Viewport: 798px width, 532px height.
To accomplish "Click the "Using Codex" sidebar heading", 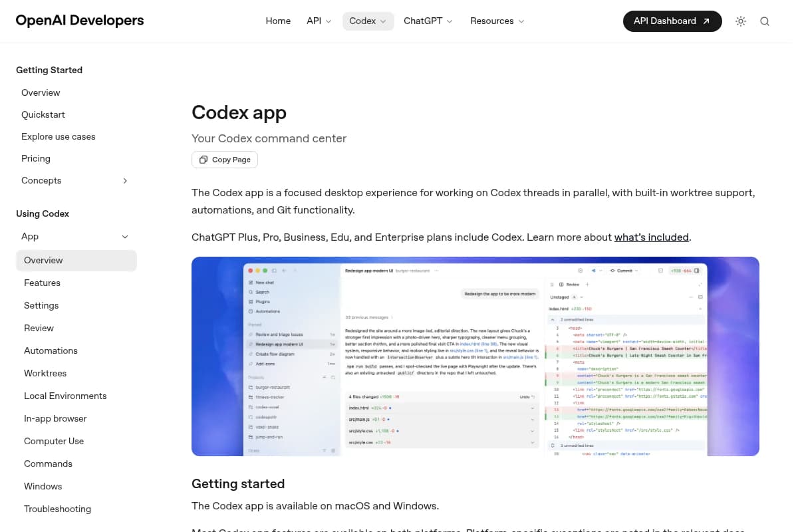I will [x=43, y=213].
